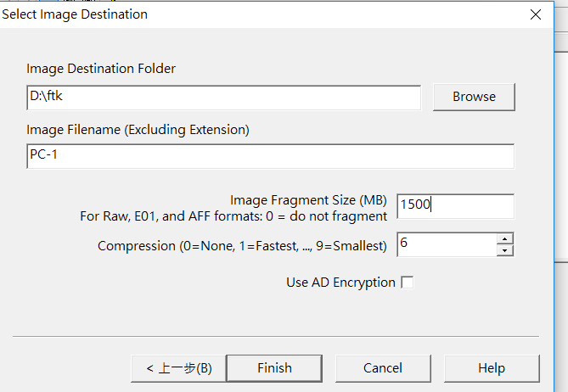Click the Image Destination Folder field
The image size is (568, 392).
224,98
